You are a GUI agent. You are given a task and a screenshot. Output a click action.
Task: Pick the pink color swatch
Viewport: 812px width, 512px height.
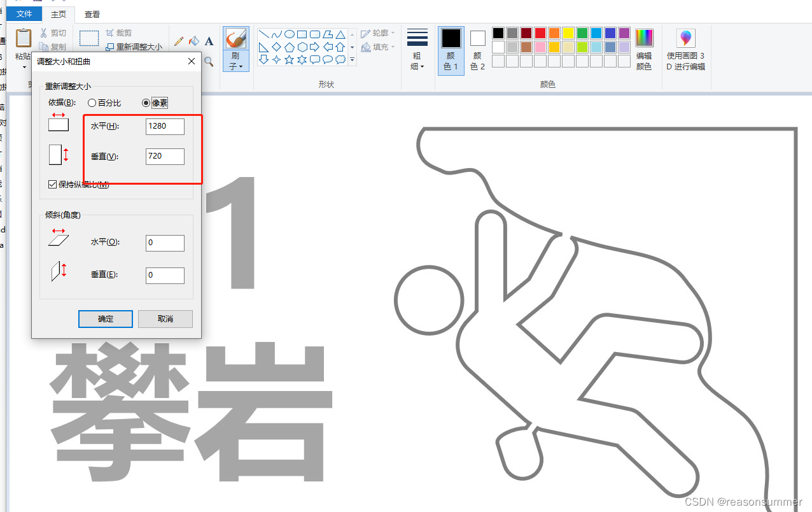tap(540, 47)
